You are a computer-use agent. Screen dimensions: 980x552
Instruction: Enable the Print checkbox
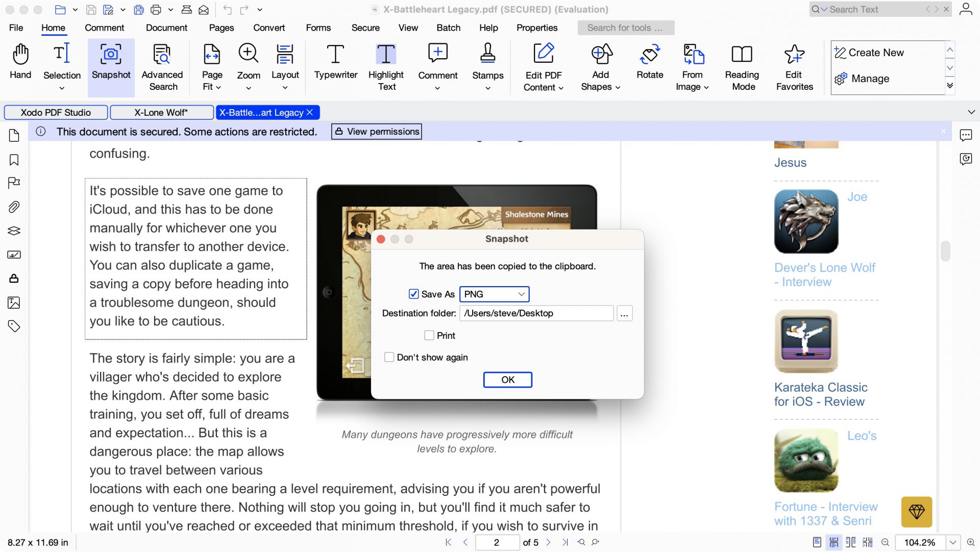(428, 335)
